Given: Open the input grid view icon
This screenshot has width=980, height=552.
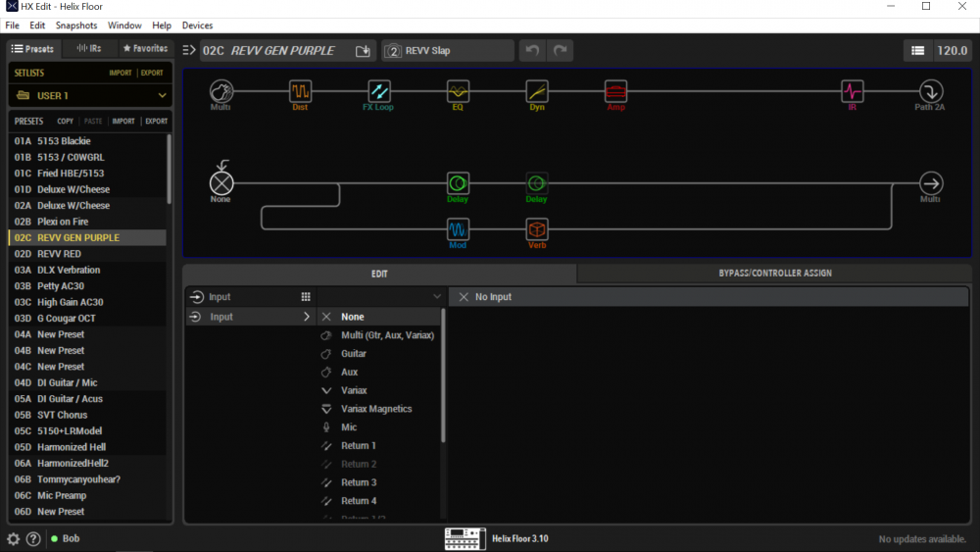Looking at the screenshot, I should [x=306, y=297].
